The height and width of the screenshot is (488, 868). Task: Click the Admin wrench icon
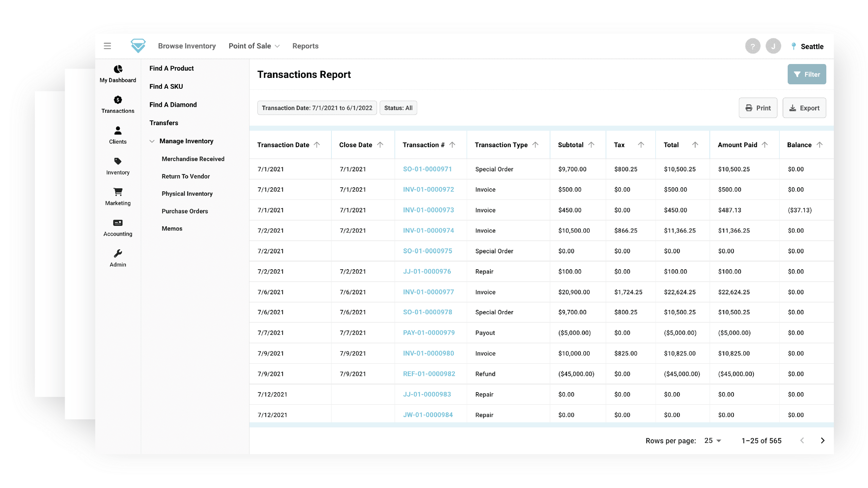(118, 253)
